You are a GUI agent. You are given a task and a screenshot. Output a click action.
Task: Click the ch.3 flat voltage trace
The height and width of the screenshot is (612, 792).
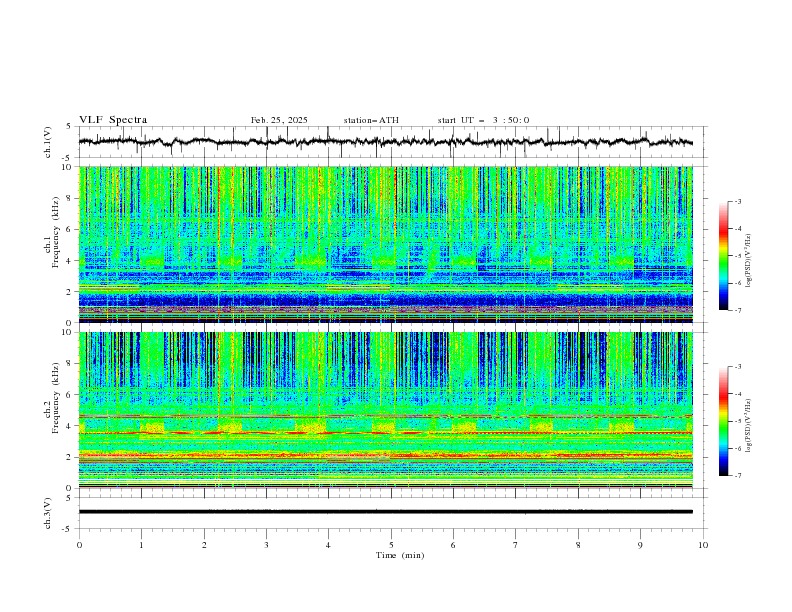click(386, 512)
